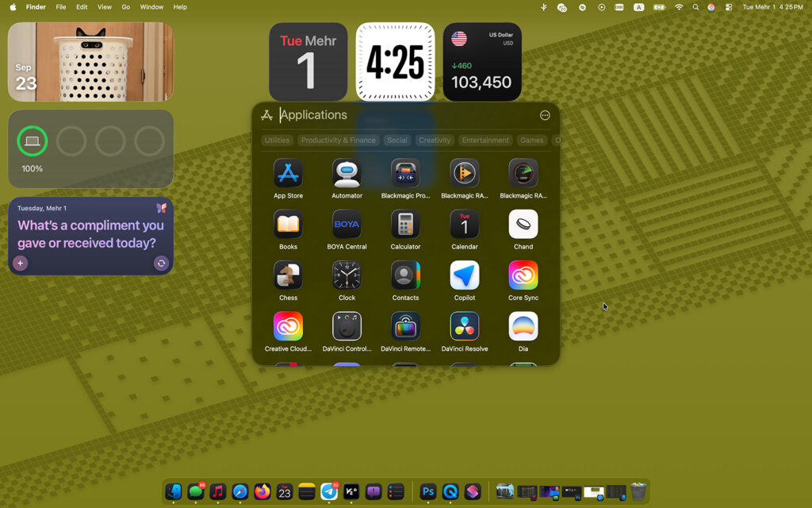Launch DaVinci Resolve
The width and height of the screenshot is (812, 508).
[464, 326]
